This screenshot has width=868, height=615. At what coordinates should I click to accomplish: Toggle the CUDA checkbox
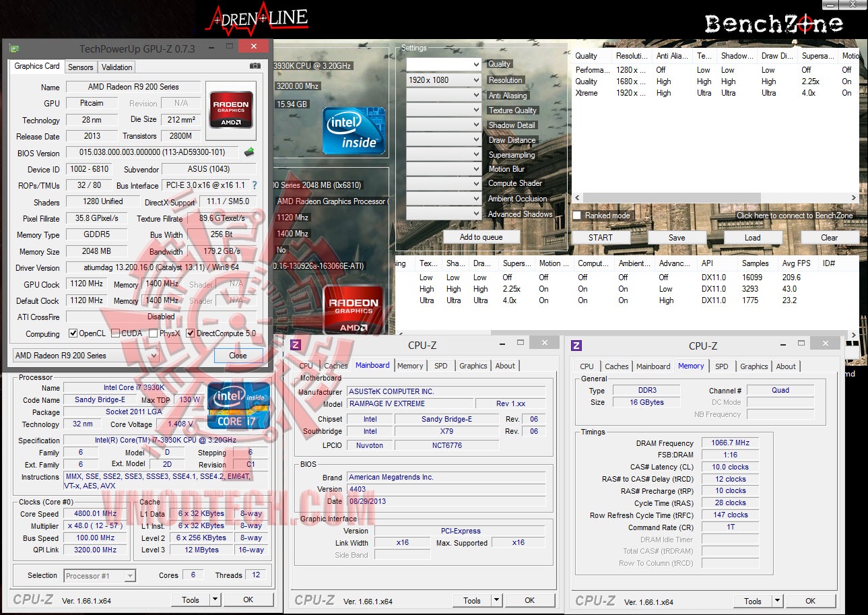(x=116, y=333)
